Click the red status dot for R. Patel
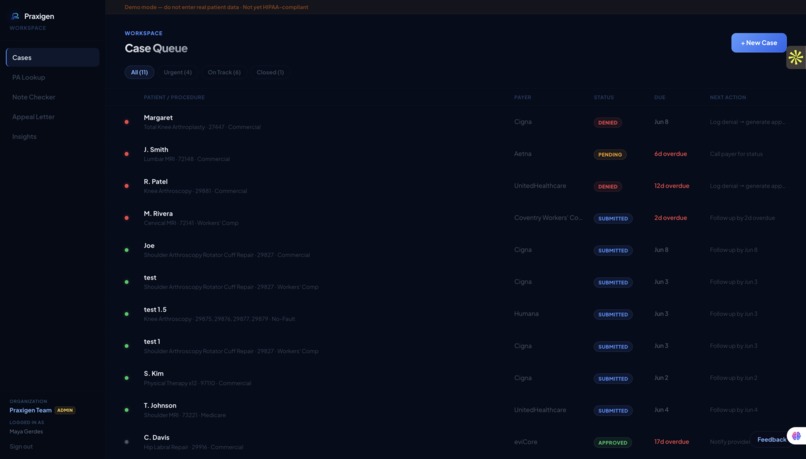 (126, 186)
